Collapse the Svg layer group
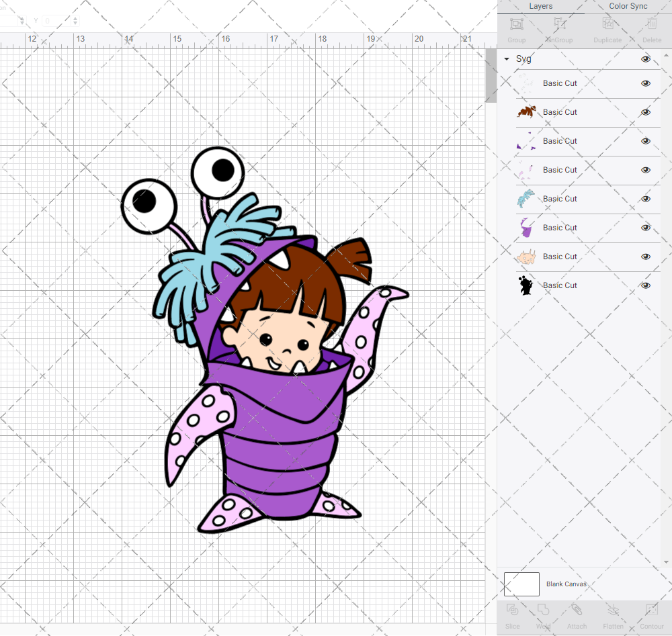 click(506, 59)
